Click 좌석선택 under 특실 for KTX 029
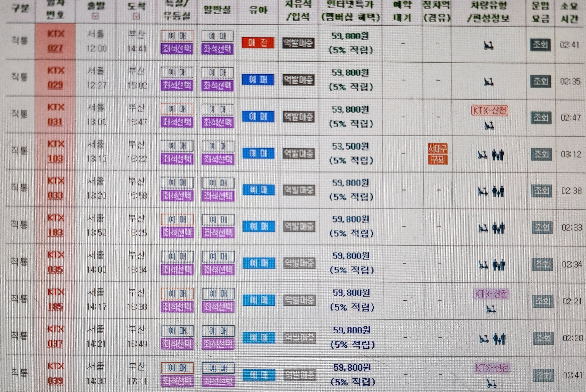The image size is (586, 392). pos(177,86)
